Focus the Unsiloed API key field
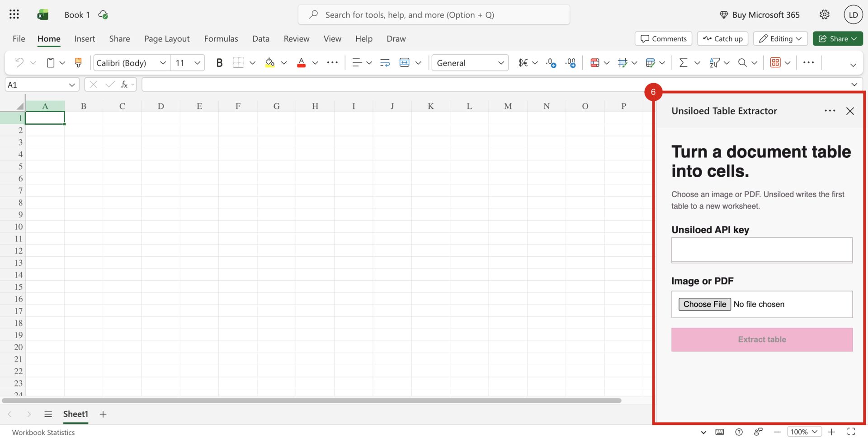 point(762,250)
